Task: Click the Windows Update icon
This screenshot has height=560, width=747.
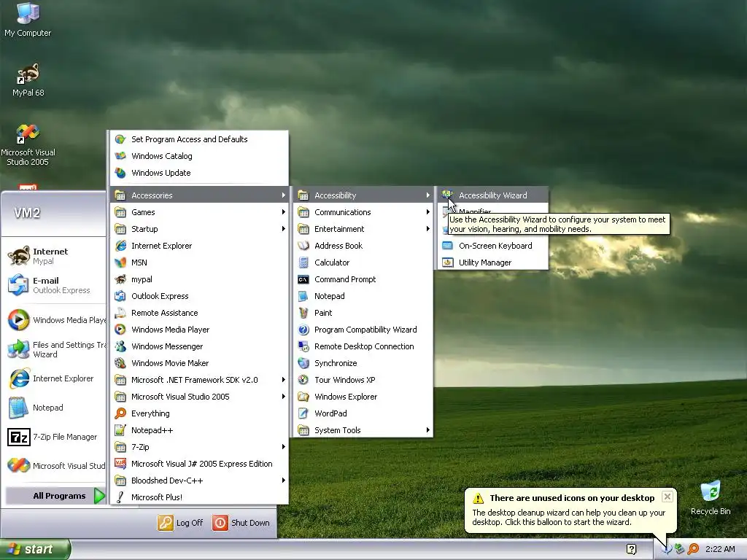Action: [120, 173]
